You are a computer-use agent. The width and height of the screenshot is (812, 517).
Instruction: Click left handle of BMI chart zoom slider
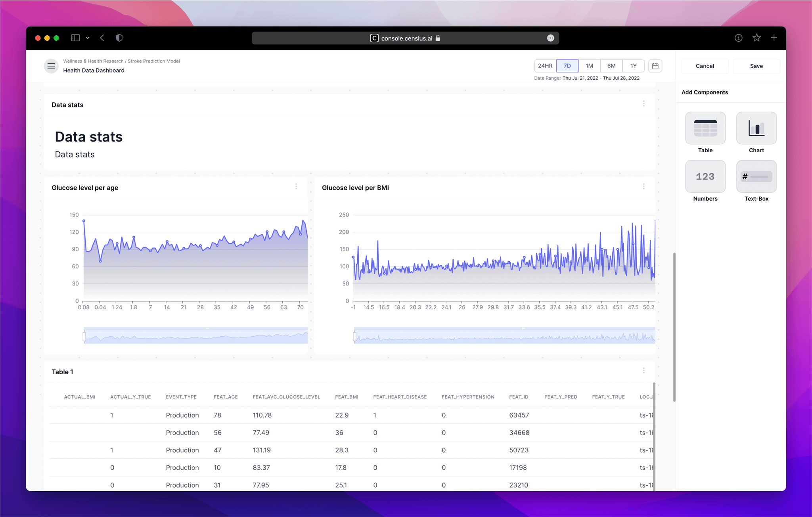click(x=354, y=337)
